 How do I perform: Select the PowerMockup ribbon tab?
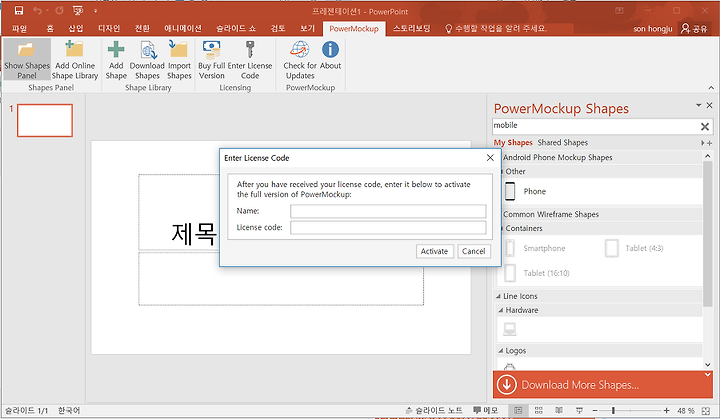point(354,28)
